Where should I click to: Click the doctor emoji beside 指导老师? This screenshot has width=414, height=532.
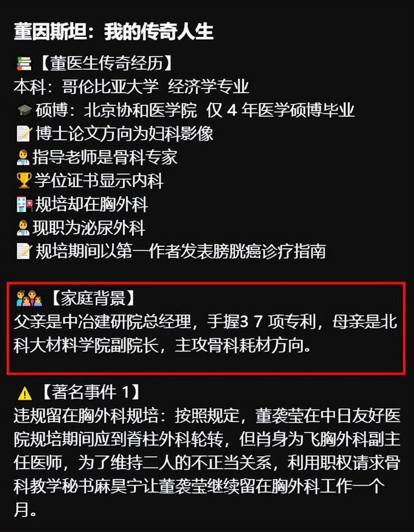coord(23,158)
